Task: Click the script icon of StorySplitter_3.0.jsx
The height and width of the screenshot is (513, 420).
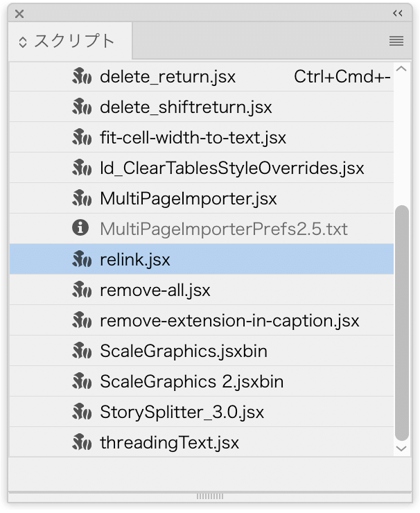Action: (82, 412)
